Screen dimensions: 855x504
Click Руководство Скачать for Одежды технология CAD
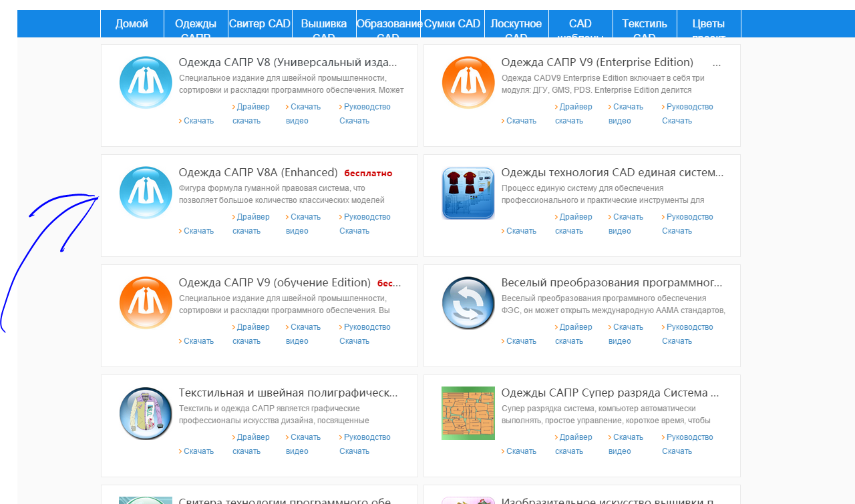(x=687, y=224)
